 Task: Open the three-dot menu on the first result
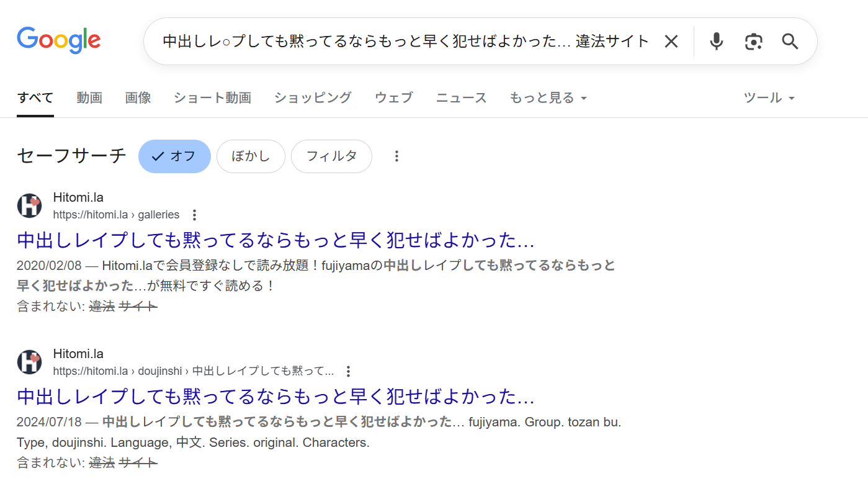pos(194,214)
